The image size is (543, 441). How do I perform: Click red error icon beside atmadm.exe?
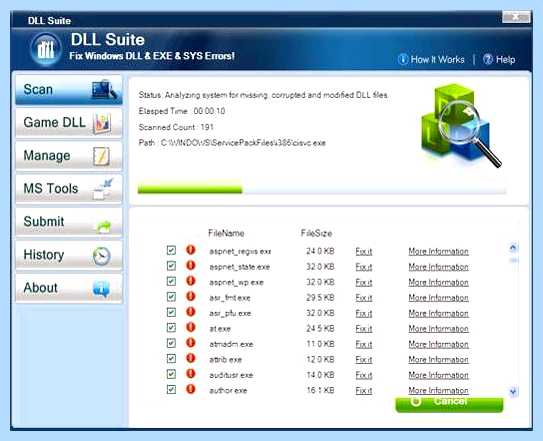tap(190, 343)
